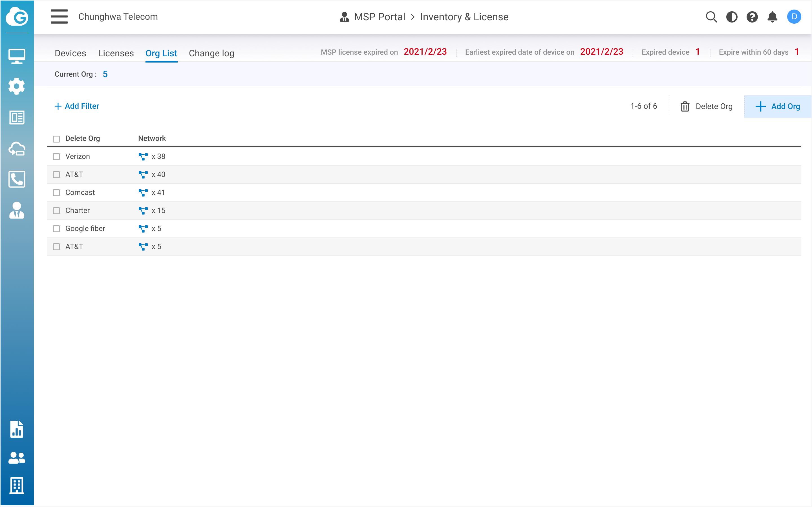
Task: Check the Google fiber checkbox
Action: (x=56, y=229)
